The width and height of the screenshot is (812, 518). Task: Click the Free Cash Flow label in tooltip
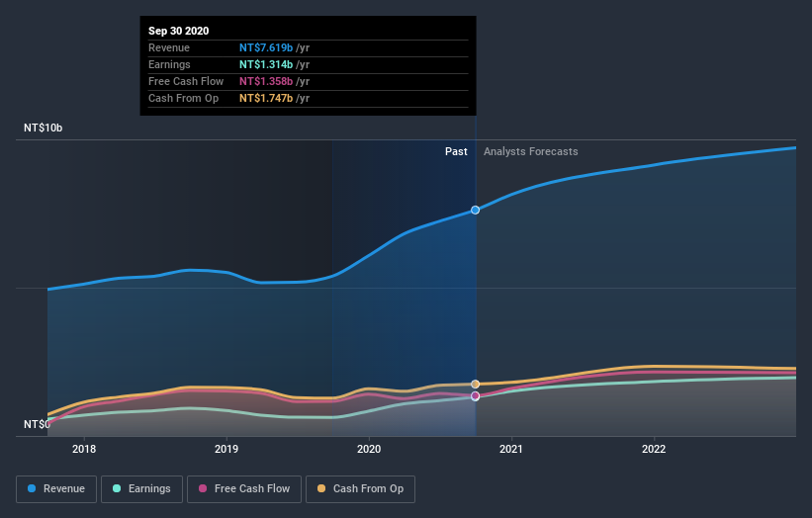click(186, 81)
